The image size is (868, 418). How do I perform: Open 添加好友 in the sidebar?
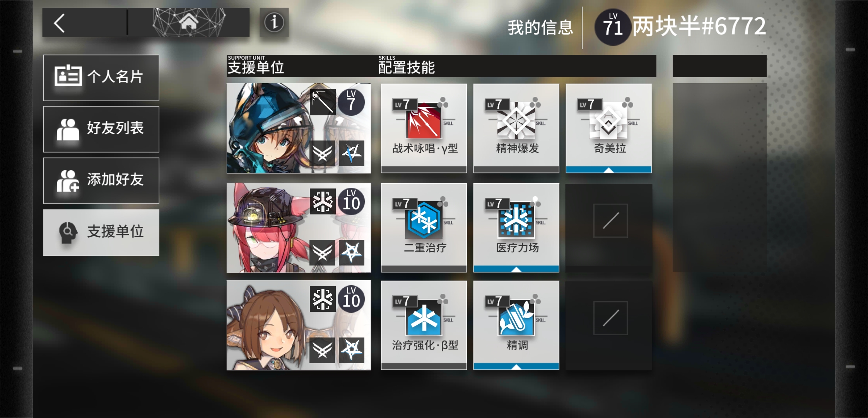coord(101,180)
